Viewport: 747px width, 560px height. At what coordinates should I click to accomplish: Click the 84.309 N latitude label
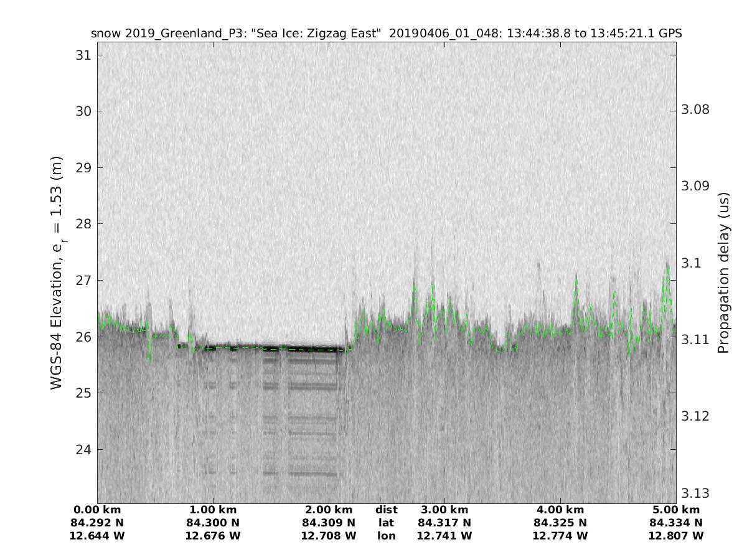click(329, 523)
